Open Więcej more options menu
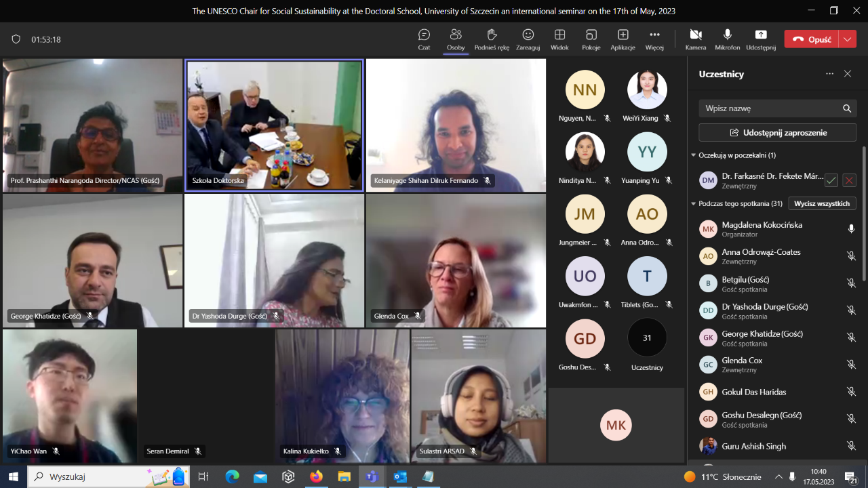The image size is (868, 488). click(x=654, y=35)
